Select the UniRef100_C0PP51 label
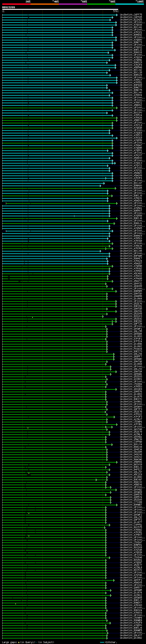 (x=131, y=525)
